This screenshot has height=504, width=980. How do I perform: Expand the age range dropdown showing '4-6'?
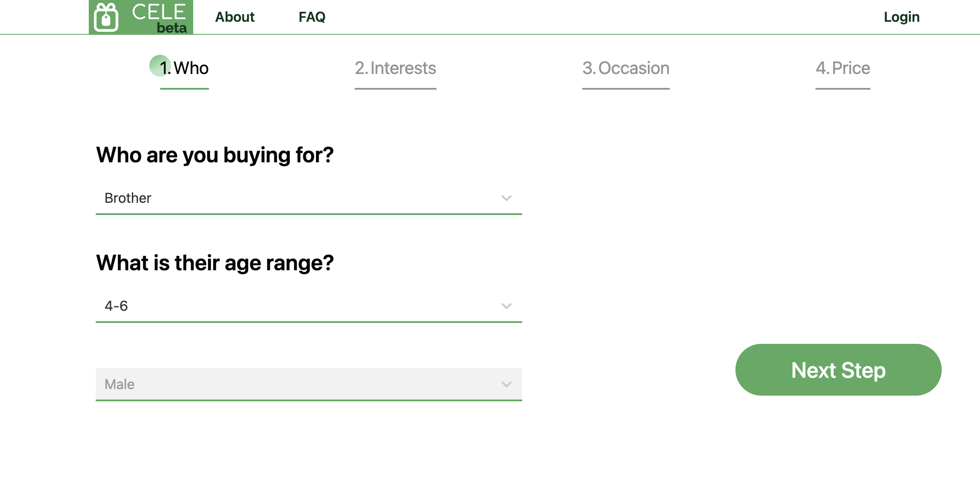pyautogui.click(x=309, y=306)
